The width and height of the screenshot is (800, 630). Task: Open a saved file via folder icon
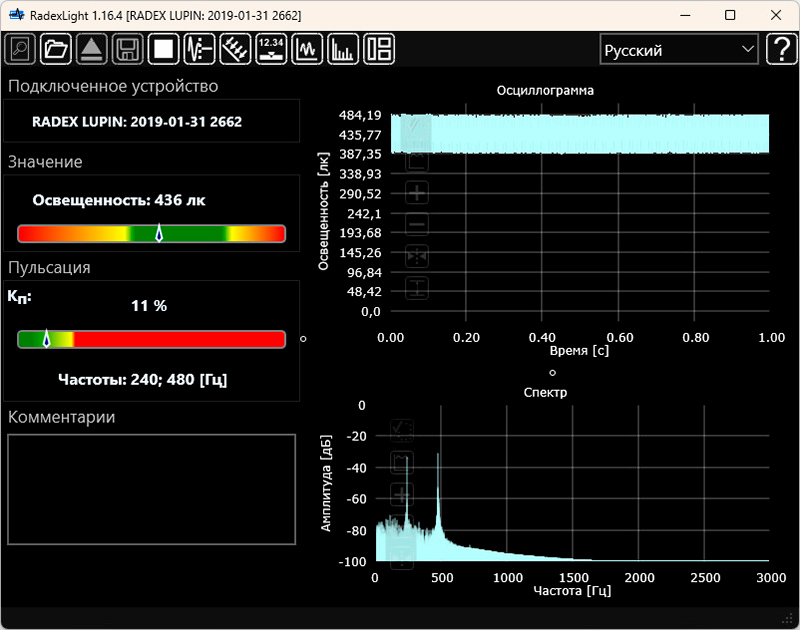[56, 48]
